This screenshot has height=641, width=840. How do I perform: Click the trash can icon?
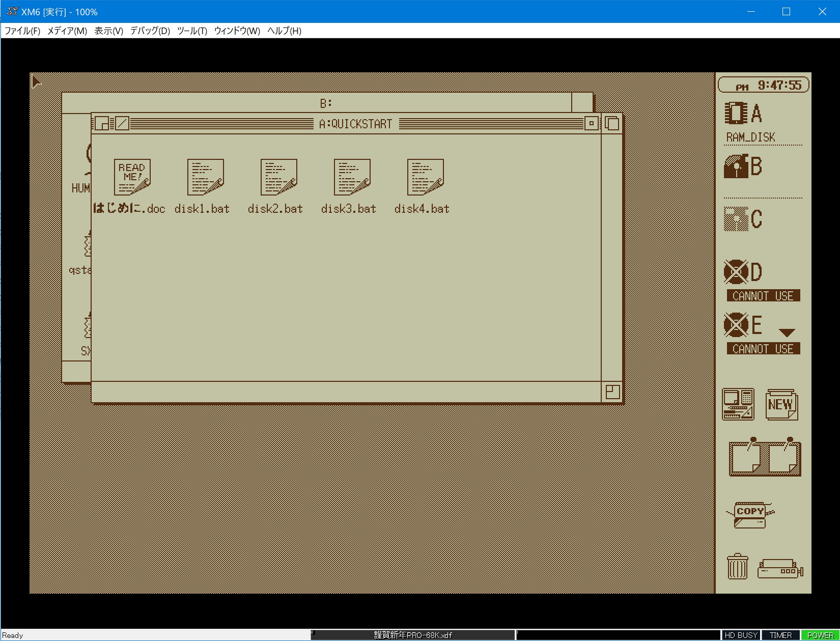(737, 567)
